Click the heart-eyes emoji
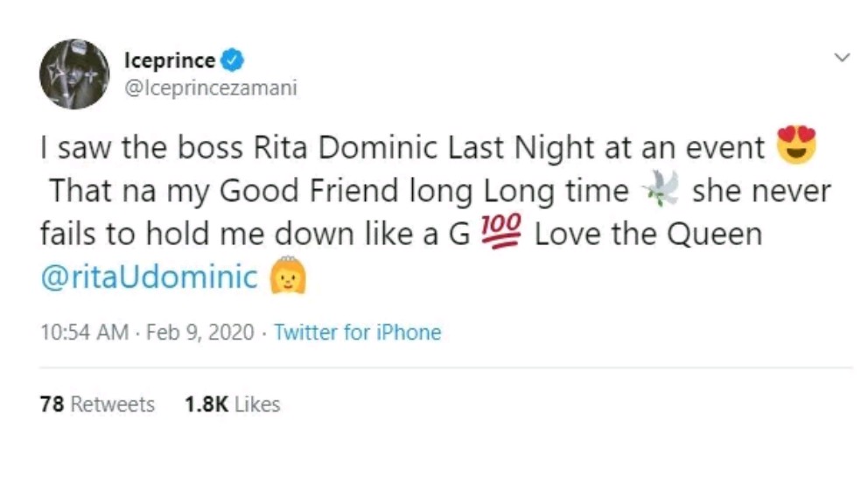 point(795,145)
